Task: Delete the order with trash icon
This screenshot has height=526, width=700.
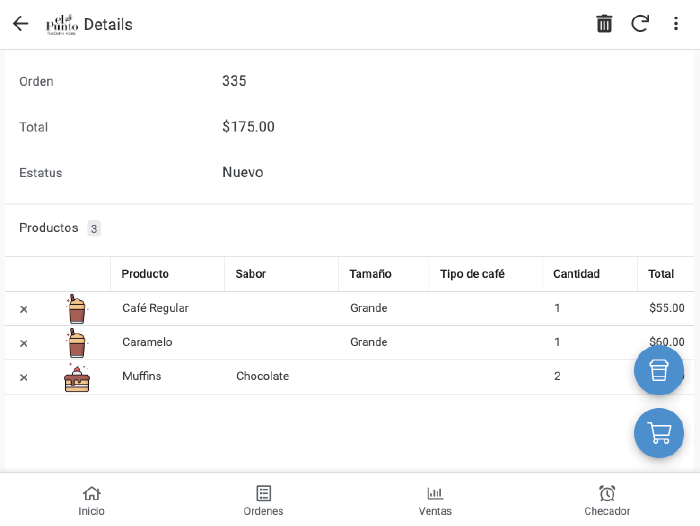Action: (x=604, y=24)
